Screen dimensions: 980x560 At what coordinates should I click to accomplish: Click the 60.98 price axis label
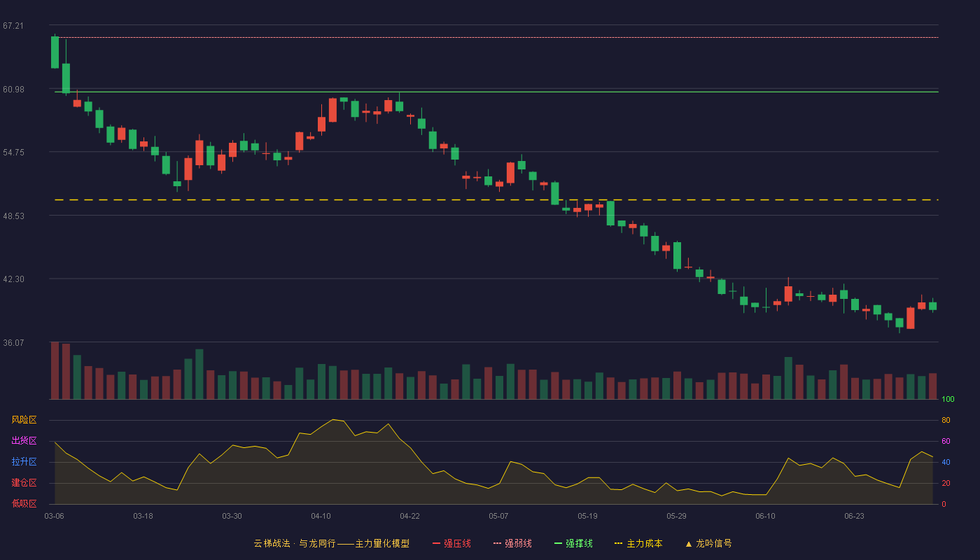coord(13,90)
